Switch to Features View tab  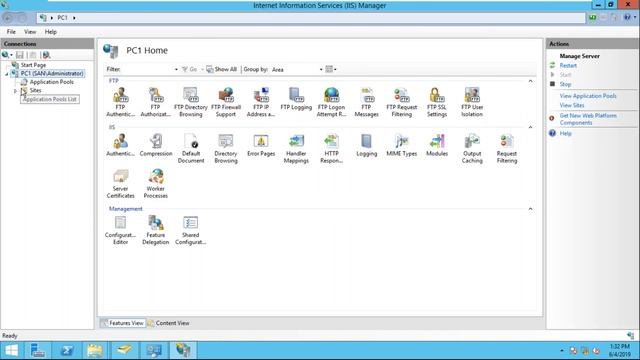122,323
